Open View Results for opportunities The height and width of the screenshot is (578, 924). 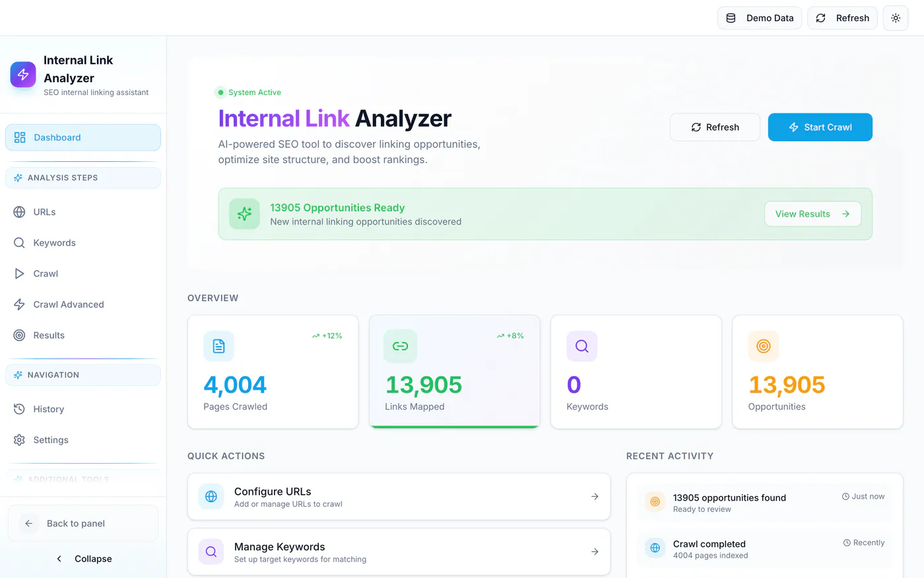pyautogui.click(x=813, y=214)
